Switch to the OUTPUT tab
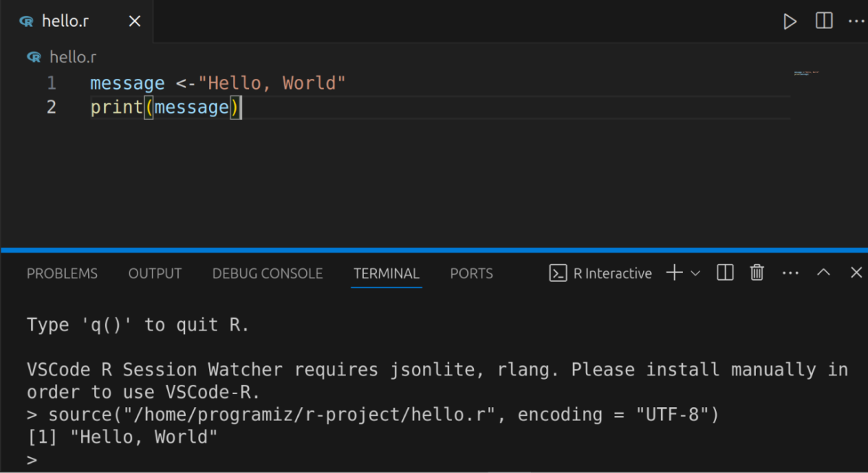Screen dimensions: 868x473 tap(155, 273)
